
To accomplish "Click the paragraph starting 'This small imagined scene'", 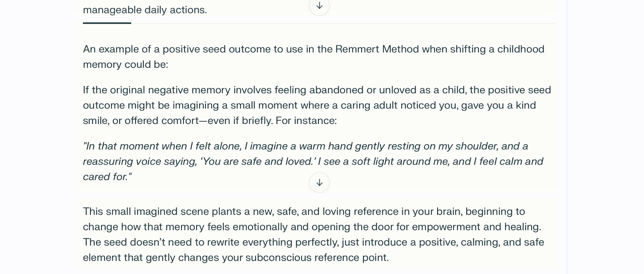I will (314, 234).
